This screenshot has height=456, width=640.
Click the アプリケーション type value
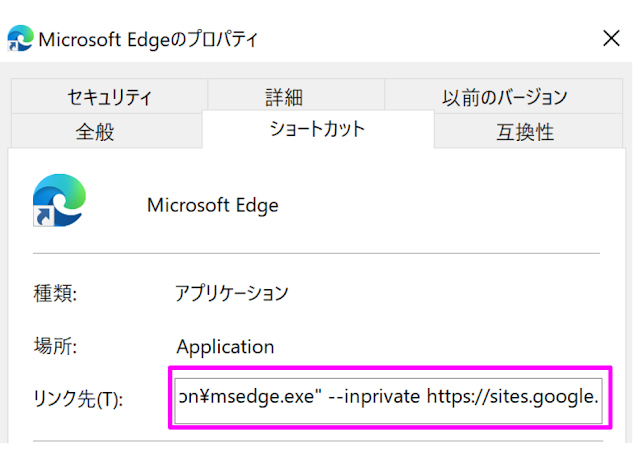232,293
